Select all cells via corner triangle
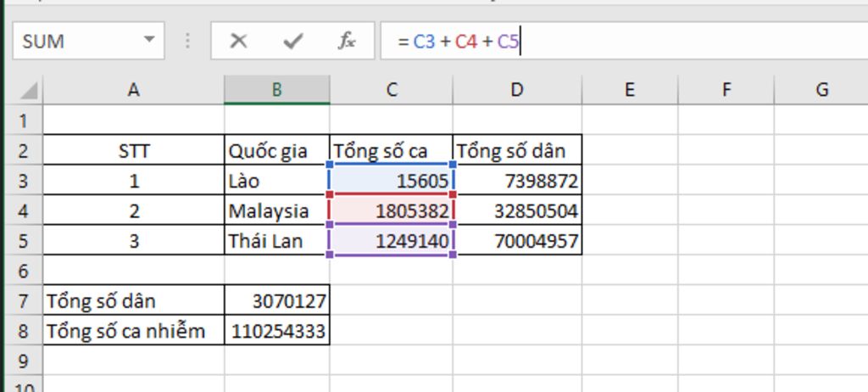Screen dimensions: 868x392 [x=28, y=90]
